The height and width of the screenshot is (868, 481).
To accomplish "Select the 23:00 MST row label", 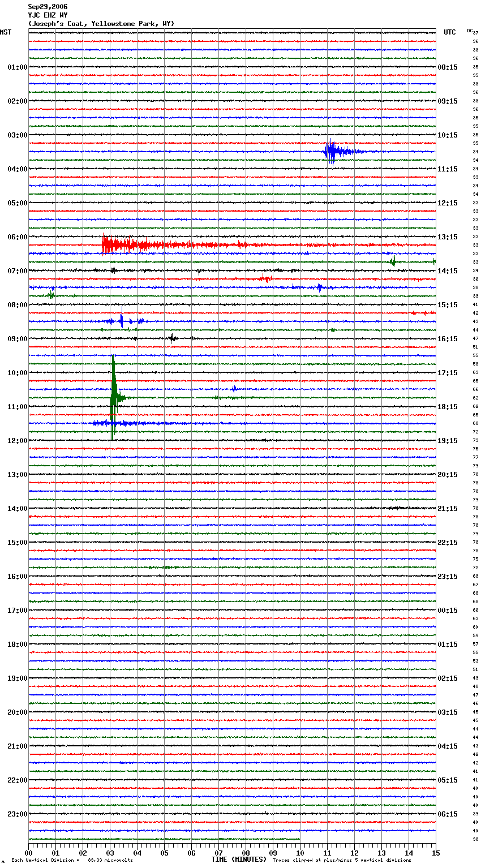I will click(18, 814).
